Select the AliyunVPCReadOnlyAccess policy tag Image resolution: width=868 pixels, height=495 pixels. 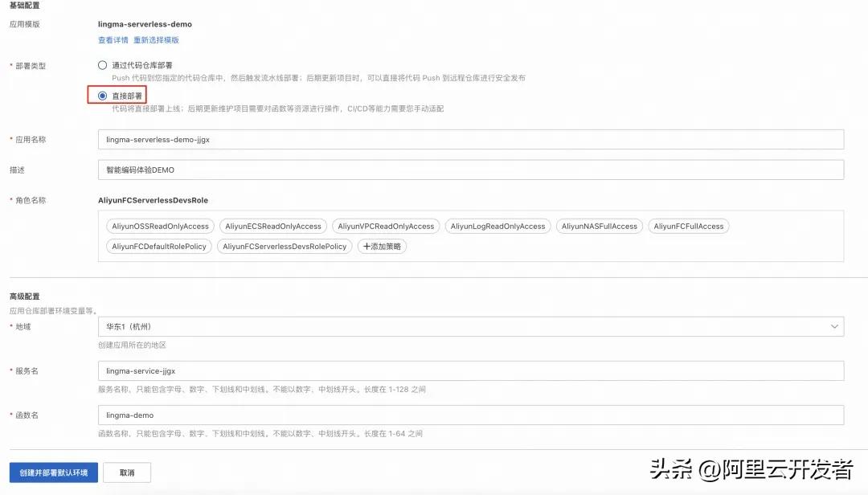(386, 226)
